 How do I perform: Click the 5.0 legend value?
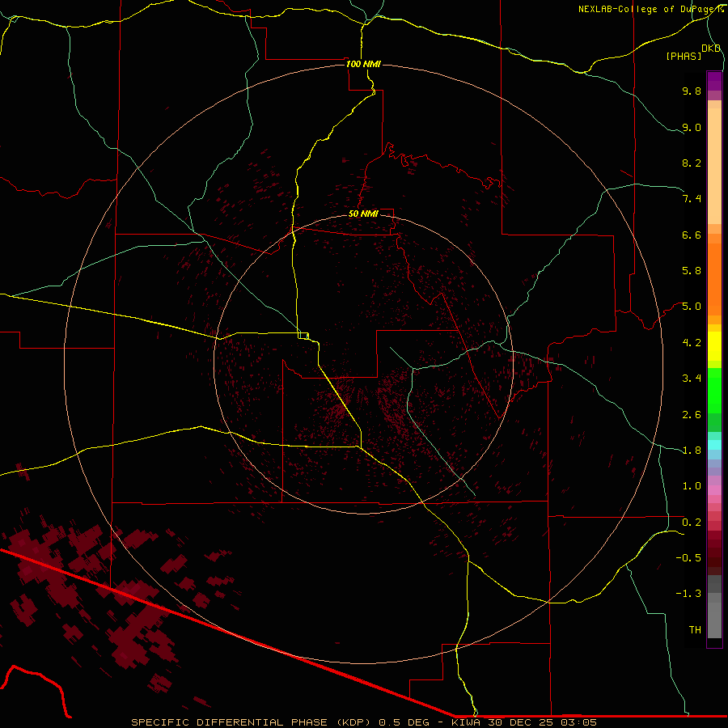pos(692,307)
